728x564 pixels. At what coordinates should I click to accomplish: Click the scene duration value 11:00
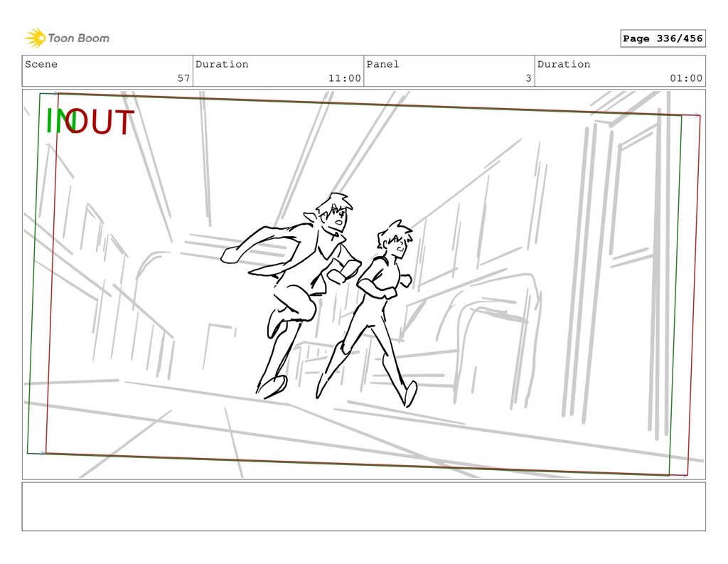(345, 78)
